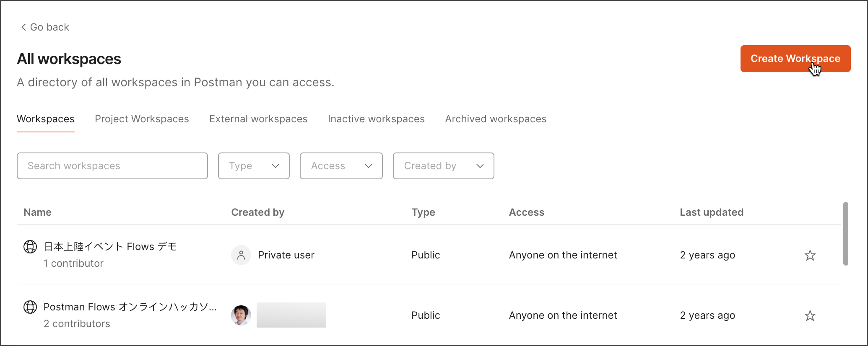Click the creator photo avatar in Postman Flows row
Viewport: 868px width, 346px height.
click(241, 315)
